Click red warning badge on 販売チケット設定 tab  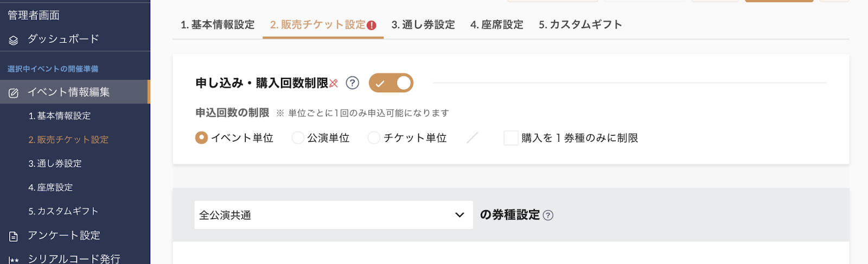(x=372, y=25)
